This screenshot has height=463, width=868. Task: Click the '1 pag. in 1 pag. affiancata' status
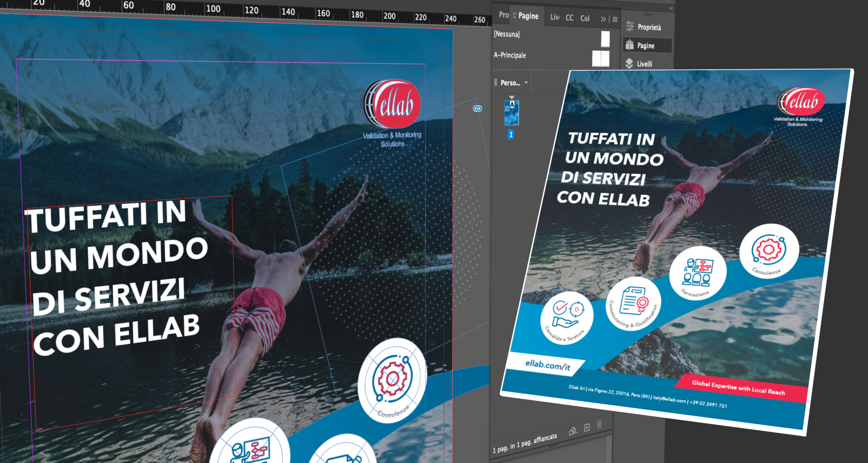[525, 443]
